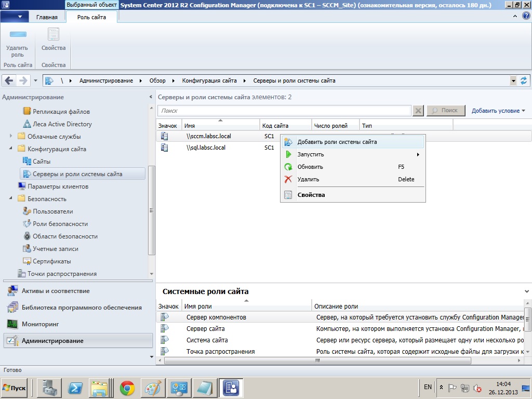The height and width of the screenshot is (399, 532).
Task: Choose Добавить роли системы сайта
Action: tap(353, 142)
